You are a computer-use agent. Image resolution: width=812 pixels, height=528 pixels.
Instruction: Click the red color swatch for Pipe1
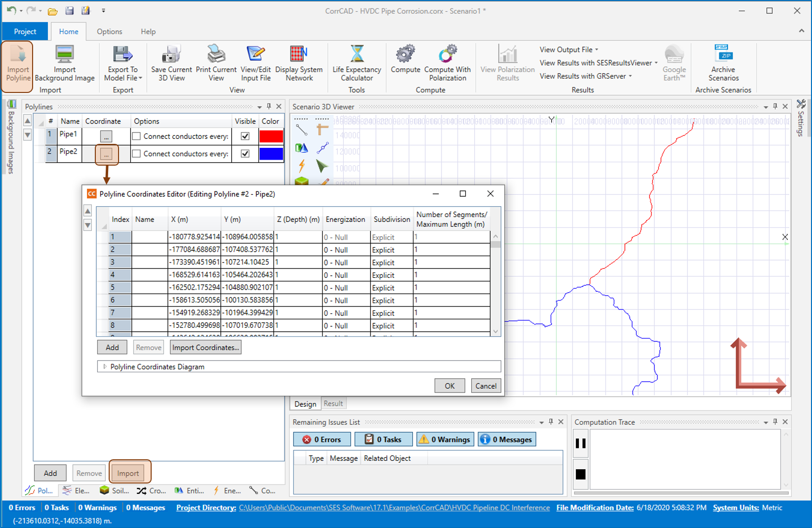(271, 136)
